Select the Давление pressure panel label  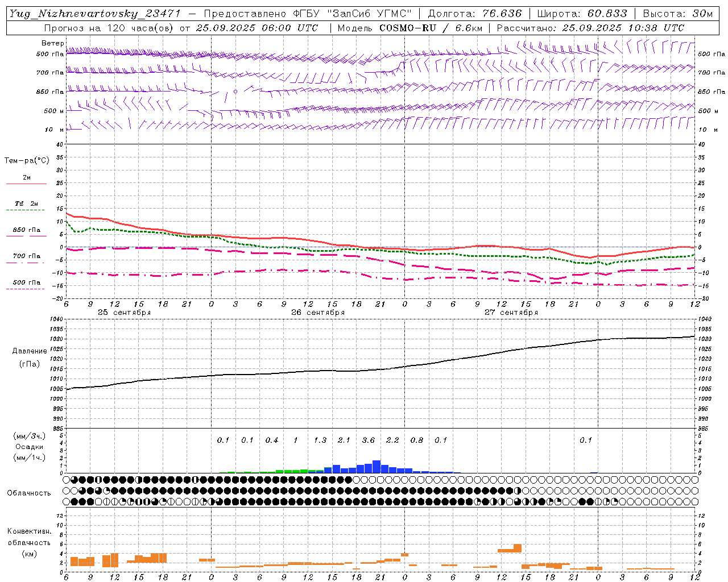(x=30, y=351)
